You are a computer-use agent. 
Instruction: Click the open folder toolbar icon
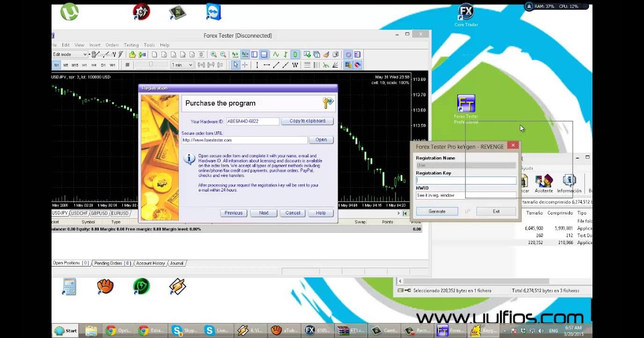pyautogui.click(x=132, y=55)
